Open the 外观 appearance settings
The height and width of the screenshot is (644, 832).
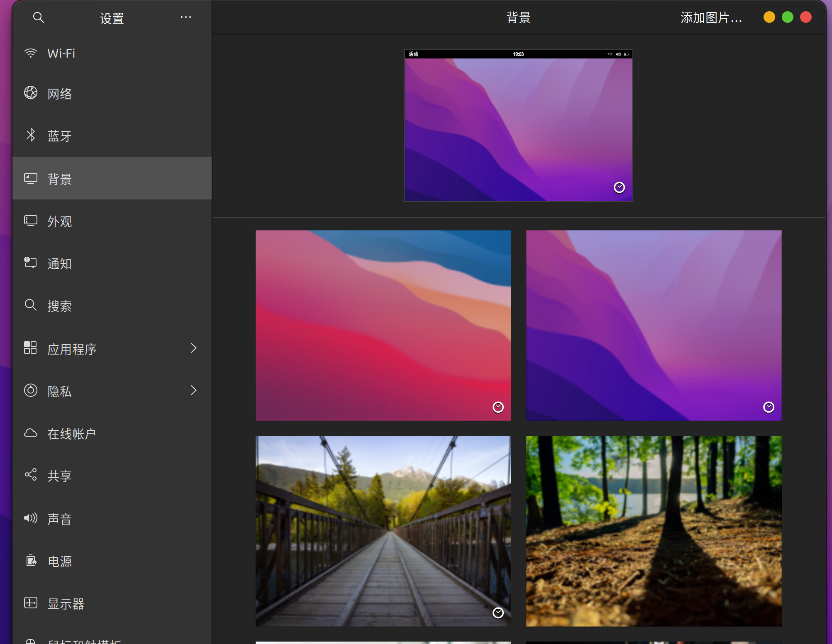point(59,221)
